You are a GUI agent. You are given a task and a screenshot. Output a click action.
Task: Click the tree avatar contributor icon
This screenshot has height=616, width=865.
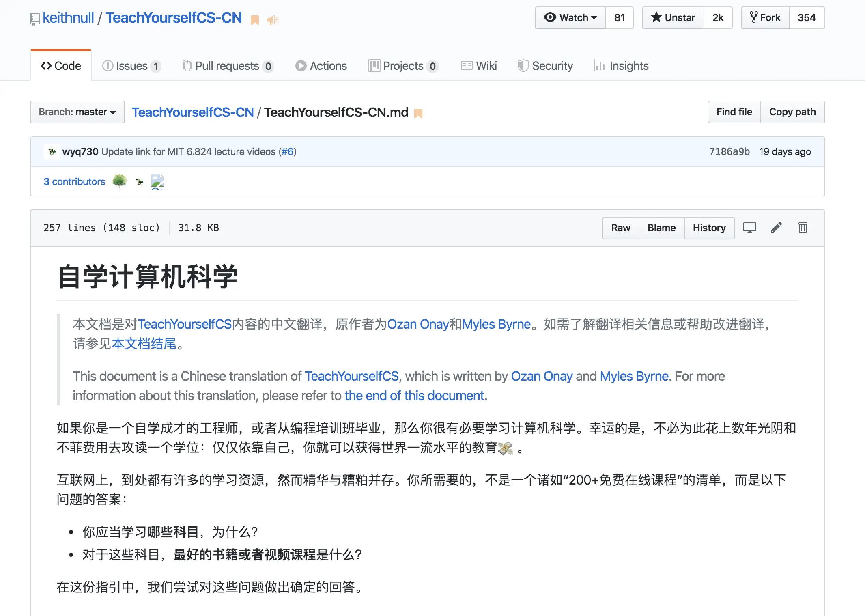[120, 181]
